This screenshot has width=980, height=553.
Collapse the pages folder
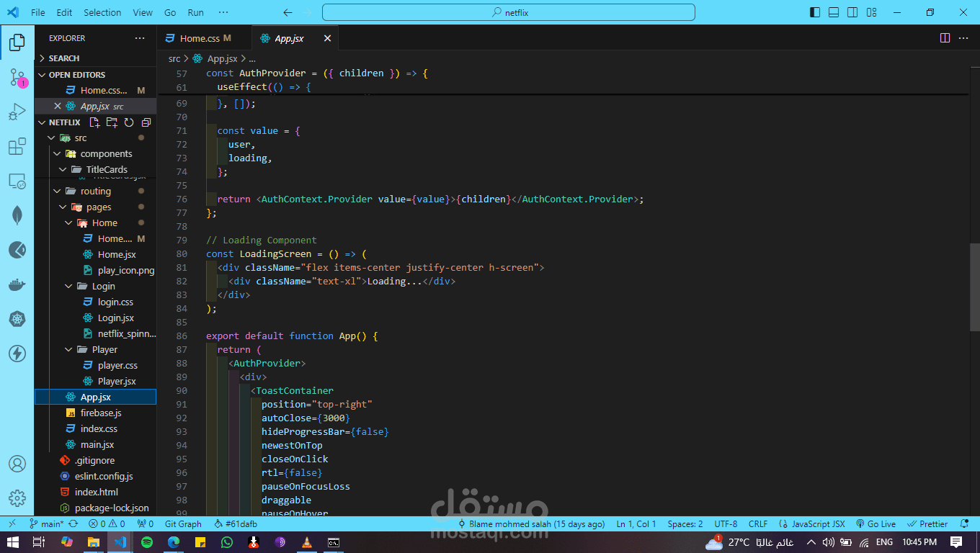63,207
